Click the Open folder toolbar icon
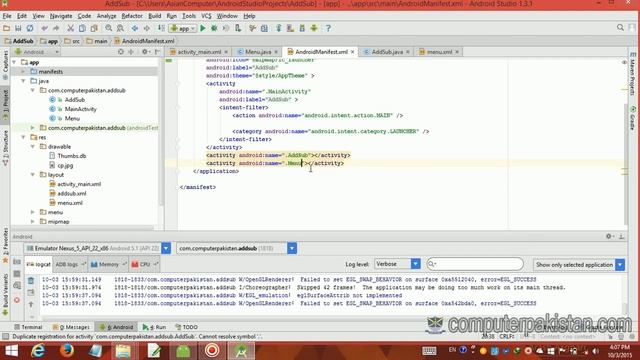 [x=7, y=28]
